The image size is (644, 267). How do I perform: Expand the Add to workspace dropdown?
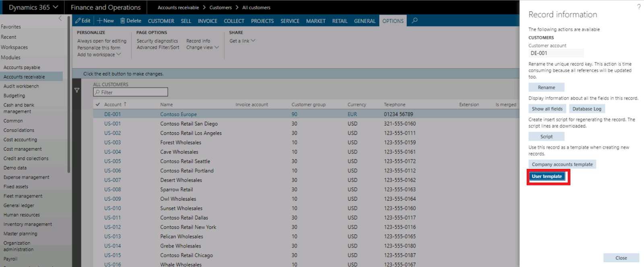(x=99, y=55)
